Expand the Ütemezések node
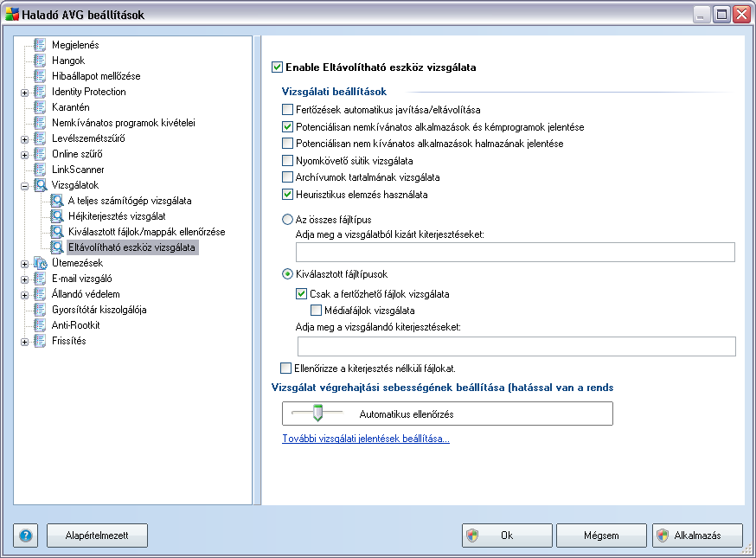756x558 pixels. [x=24, y=264]
